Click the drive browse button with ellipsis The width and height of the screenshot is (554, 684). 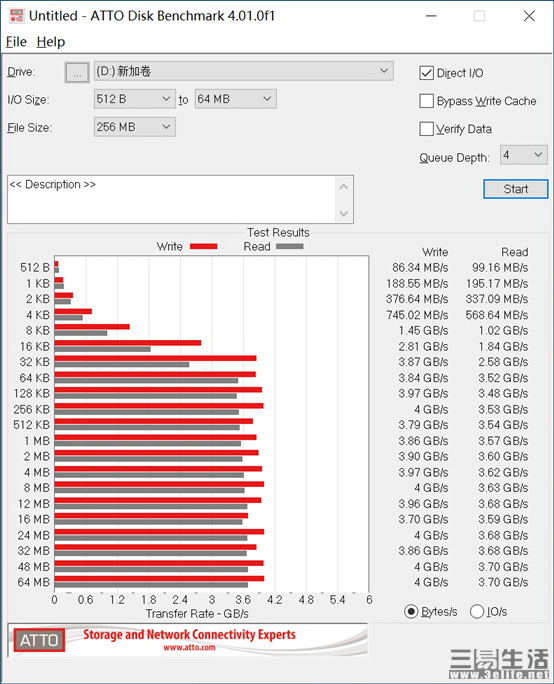[77, 72]
